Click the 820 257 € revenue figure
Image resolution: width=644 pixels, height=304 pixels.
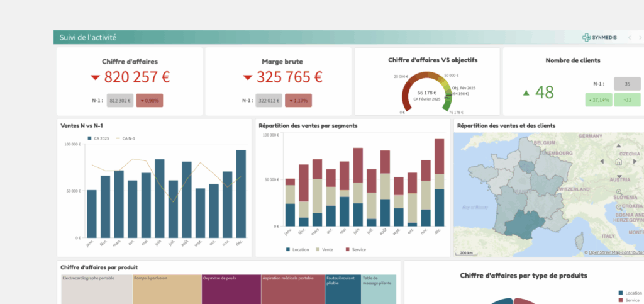[x=136, y=77]
